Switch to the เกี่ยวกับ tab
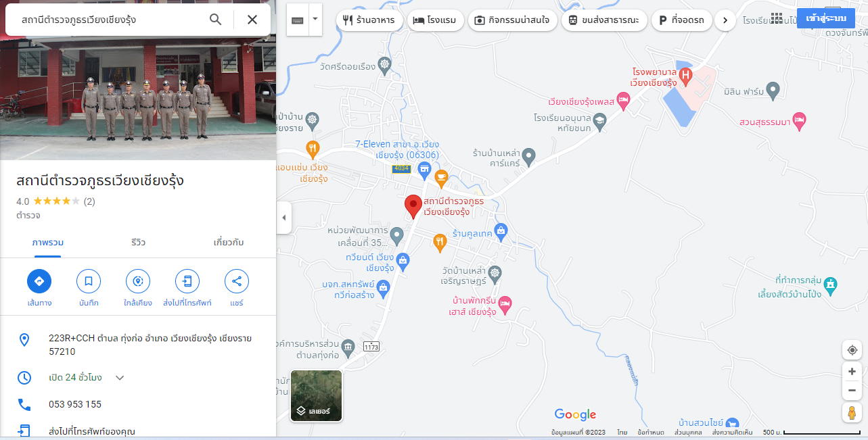Image resolution: width=868 pixels, height=440 pixels. point(229,242)
